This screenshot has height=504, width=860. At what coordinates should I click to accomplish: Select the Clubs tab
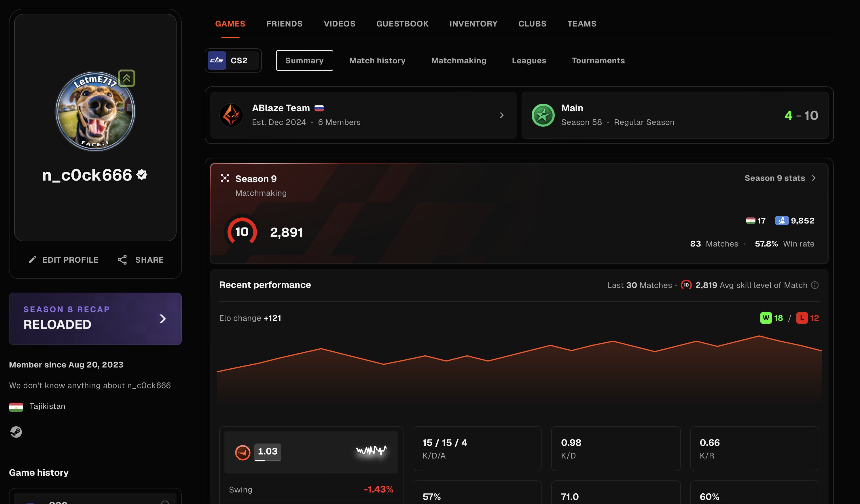pos(532,24)
